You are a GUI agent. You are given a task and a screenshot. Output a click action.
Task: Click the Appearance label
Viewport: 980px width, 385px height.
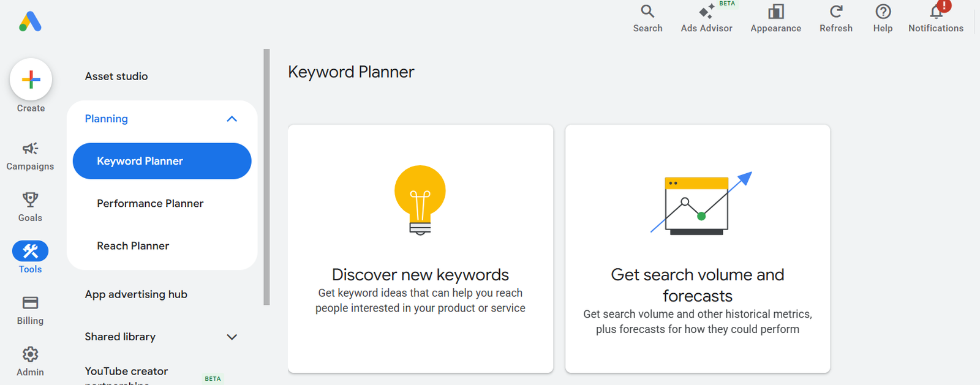click(776, 28)
